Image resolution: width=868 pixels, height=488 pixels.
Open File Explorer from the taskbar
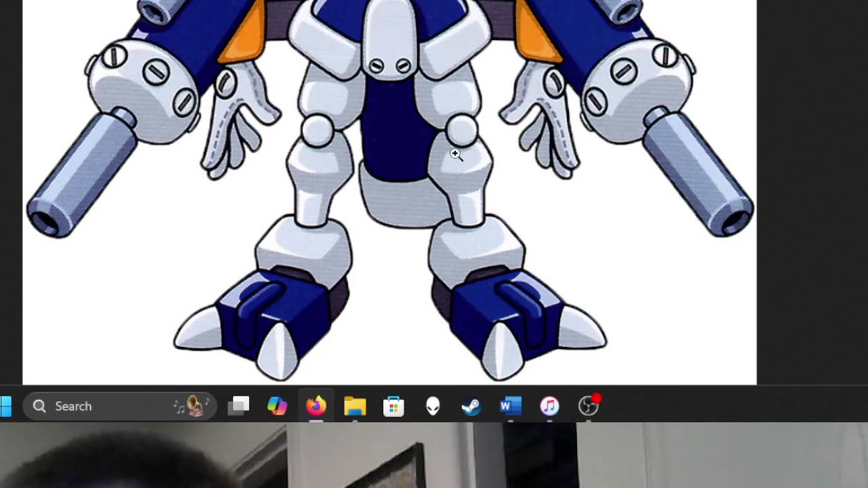(x=355, y=406)
